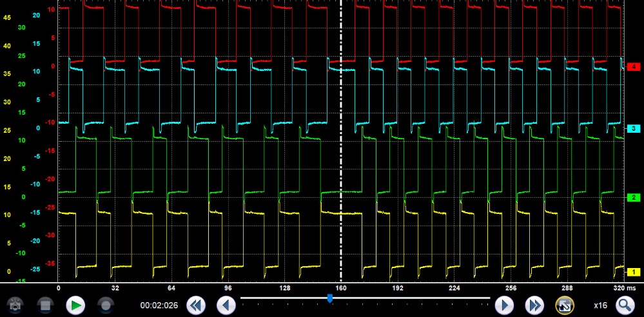This screenshot has height=317, width=644.
Task: Select the red channel 4 marker
Action: pos(633,67)
